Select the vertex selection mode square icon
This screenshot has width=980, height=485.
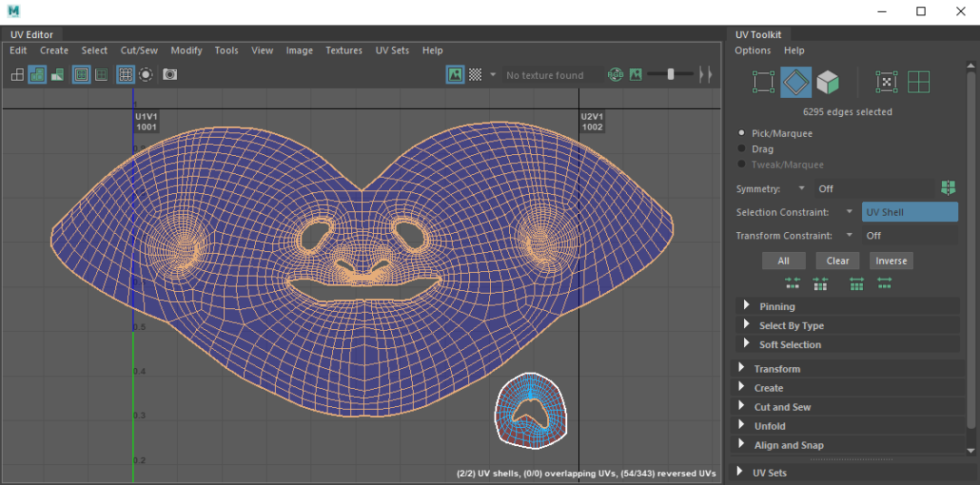(x=763, y=82)
